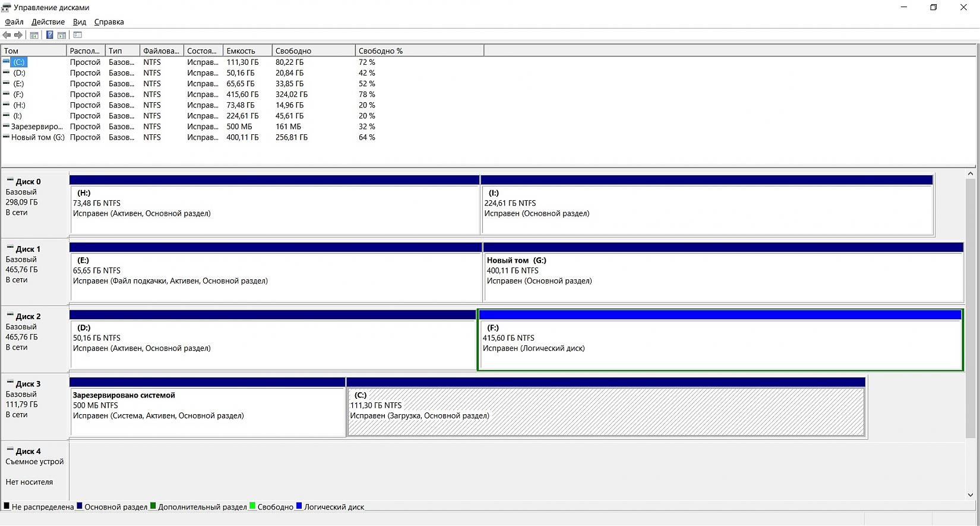Click the 256,81 ГБ free space cell

[x=292, y=137]
